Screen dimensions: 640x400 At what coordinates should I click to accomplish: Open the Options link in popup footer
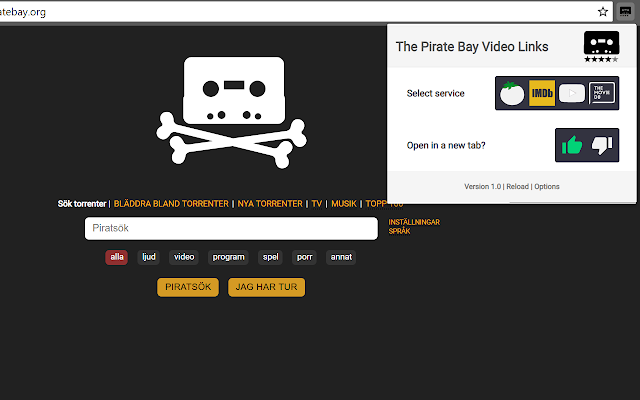coord(547,187)
